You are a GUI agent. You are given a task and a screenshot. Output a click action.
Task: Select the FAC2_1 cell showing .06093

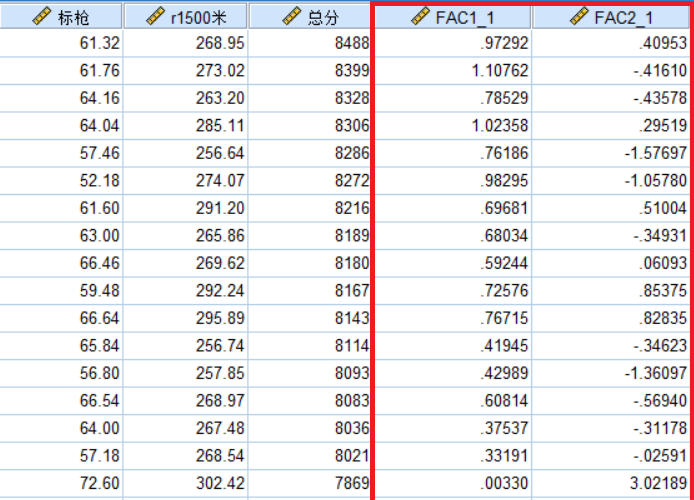[611, 263]
